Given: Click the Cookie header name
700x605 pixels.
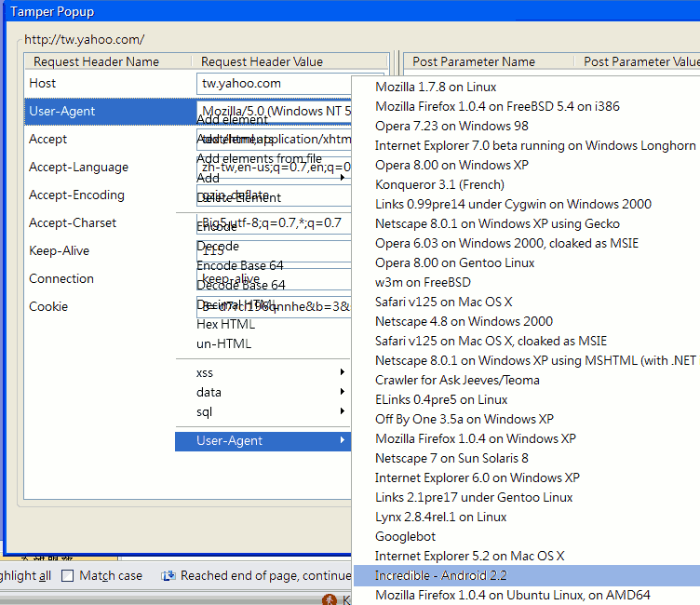Looking at the screenshot, I should pyautogui.click(x=48, y=307).
